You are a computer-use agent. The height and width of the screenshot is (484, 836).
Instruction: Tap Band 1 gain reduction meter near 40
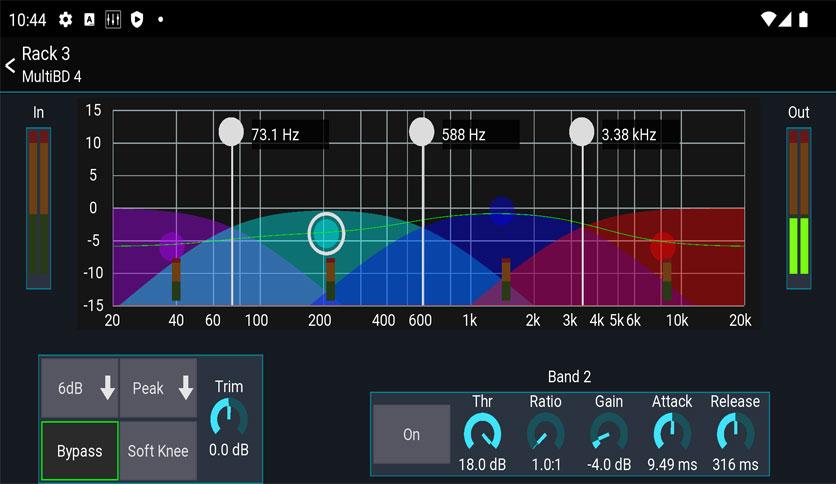pyautogui.click(x=176, y=280)
